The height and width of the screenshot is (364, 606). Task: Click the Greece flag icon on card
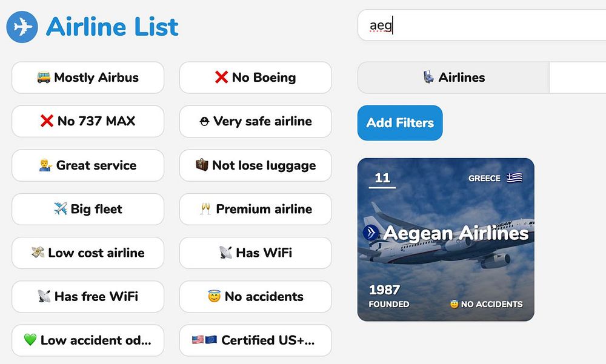coord(514,178)
